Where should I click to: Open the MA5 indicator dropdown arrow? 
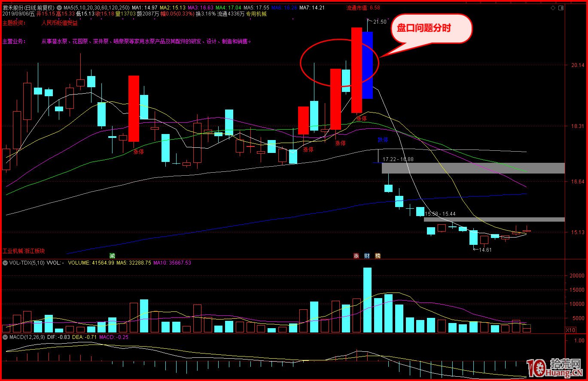tap(59, 8)
